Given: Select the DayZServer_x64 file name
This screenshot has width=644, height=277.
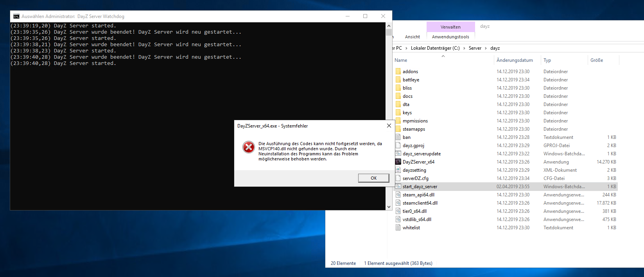Looking at the screenshot, I should (418, 162).
